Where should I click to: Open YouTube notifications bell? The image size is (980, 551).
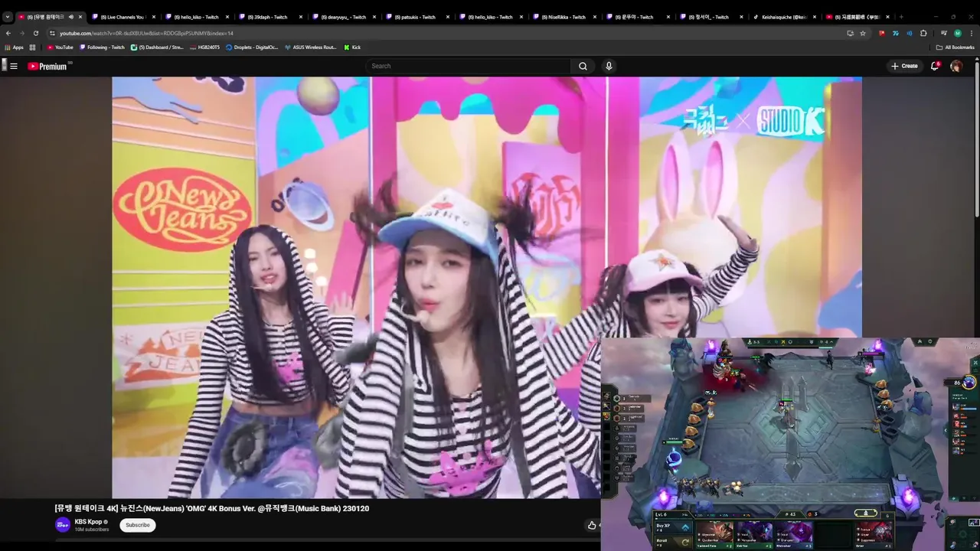(x=935, y=66)
